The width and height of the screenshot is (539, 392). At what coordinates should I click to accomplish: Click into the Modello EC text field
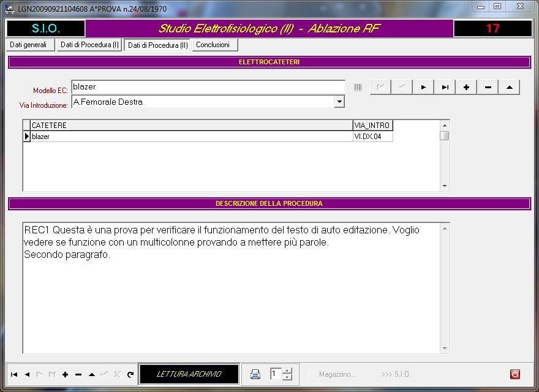[x=208, y=86]
